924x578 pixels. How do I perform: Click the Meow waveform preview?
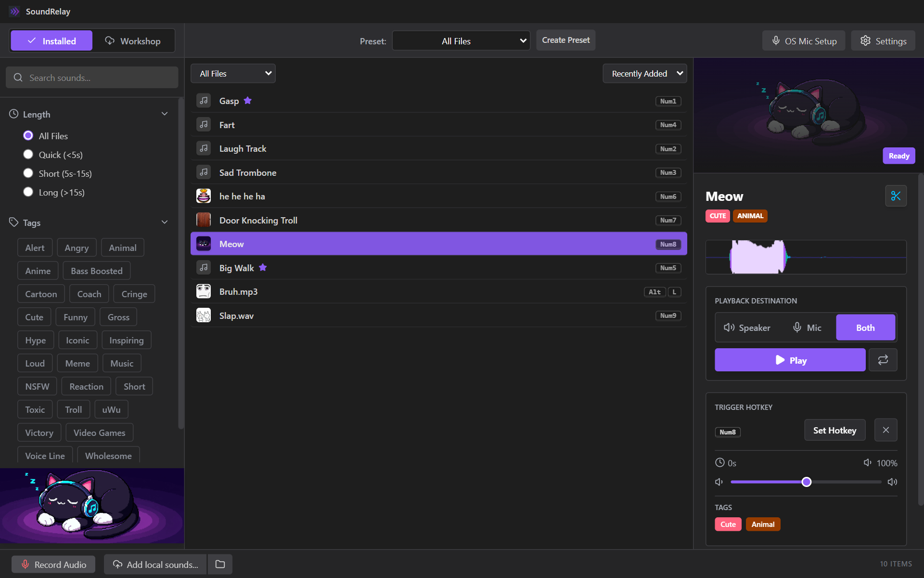tap(806, 257)
